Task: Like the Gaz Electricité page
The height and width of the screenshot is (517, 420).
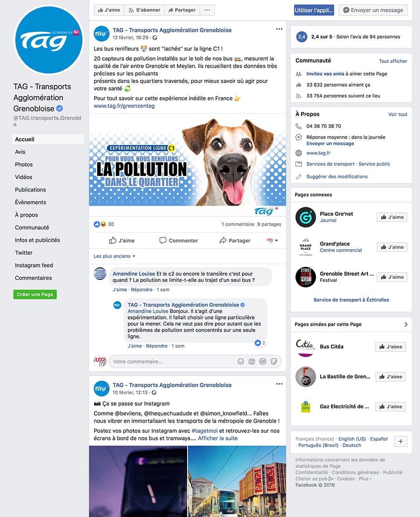Action: (390, 407)
